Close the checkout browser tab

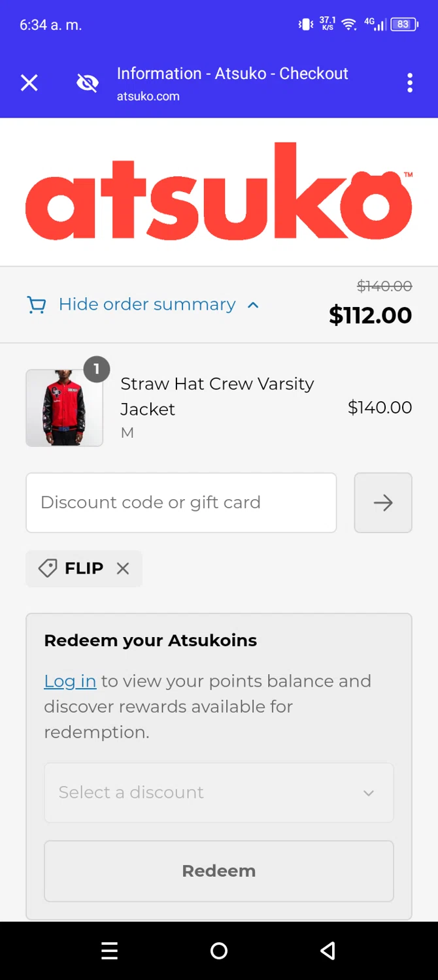(29, 83)
